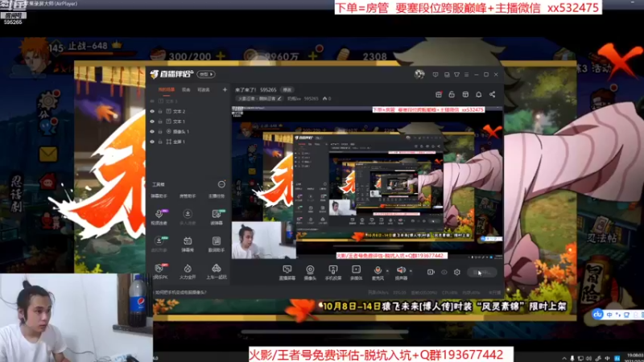Open the hamburger main menu in the title bar
This screenshot has height=362, width=644.
tap(467, 75)
